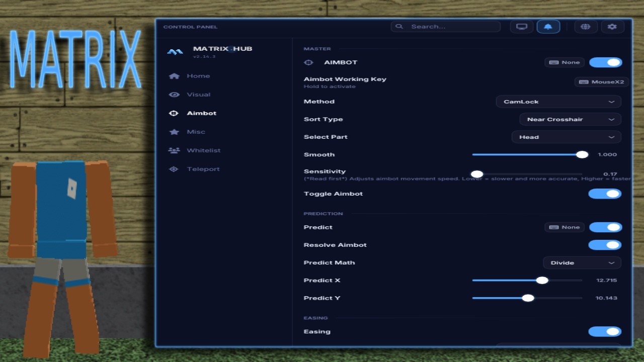644x362 pixels.
Task: Click the Misc star icon
Action: (x=174, y=132)
